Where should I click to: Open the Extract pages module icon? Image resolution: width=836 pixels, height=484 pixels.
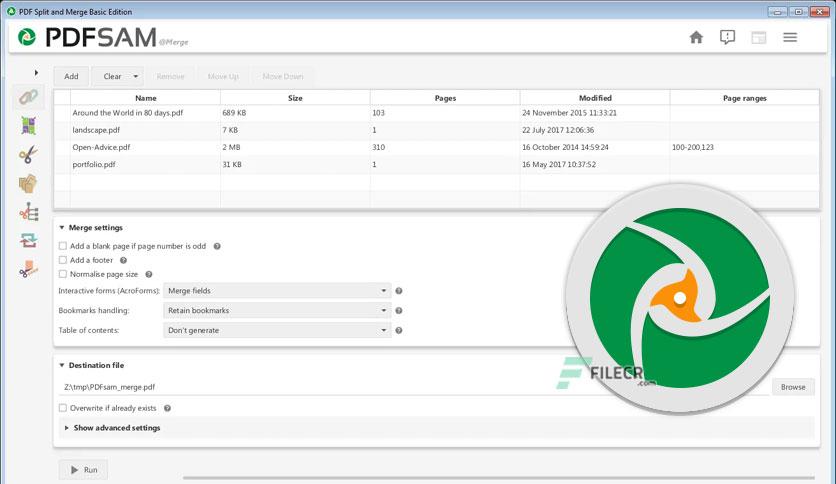28,184
